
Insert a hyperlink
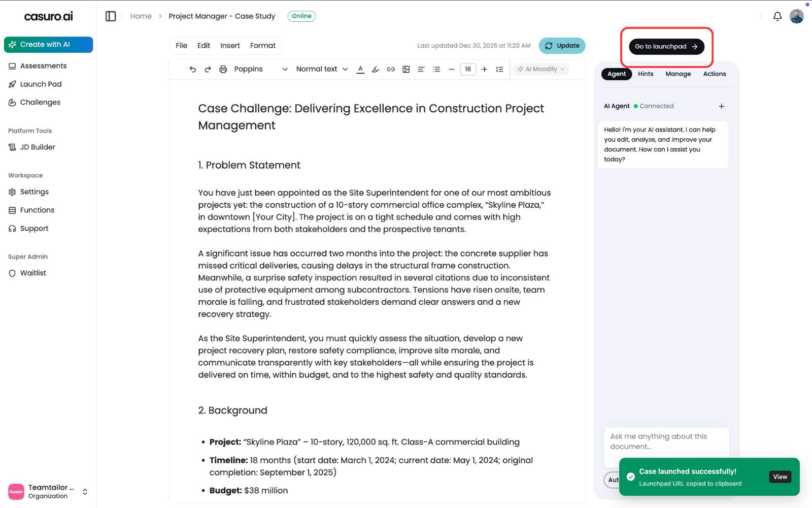click(x=391, y=69)
